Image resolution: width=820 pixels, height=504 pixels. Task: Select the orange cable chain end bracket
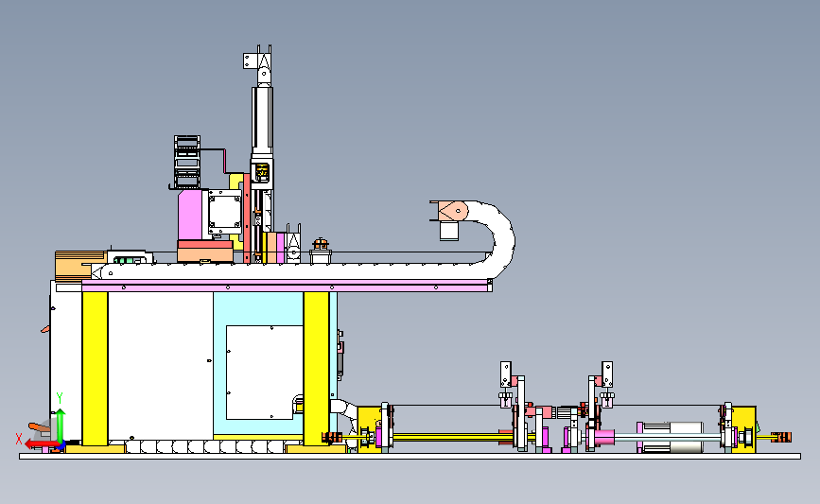pos(451,211)
